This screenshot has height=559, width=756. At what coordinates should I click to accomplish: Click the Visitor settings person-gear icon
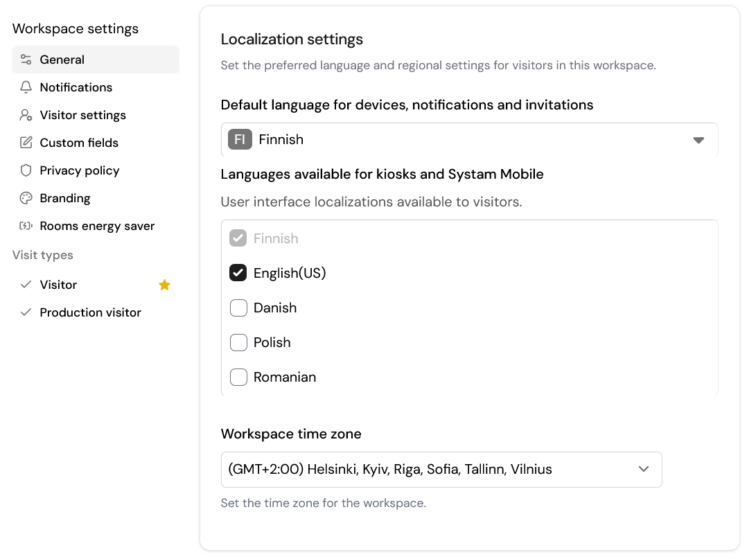point(26,115)
